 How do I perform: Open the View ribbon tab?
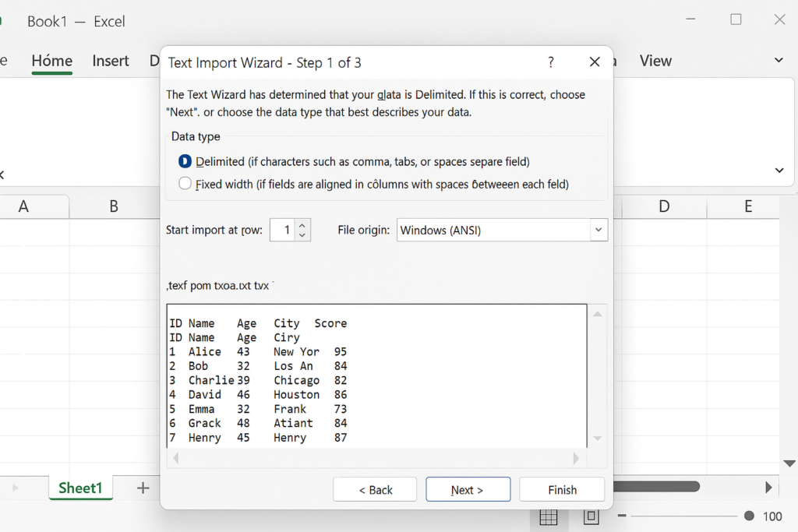(x=655, y=61)
